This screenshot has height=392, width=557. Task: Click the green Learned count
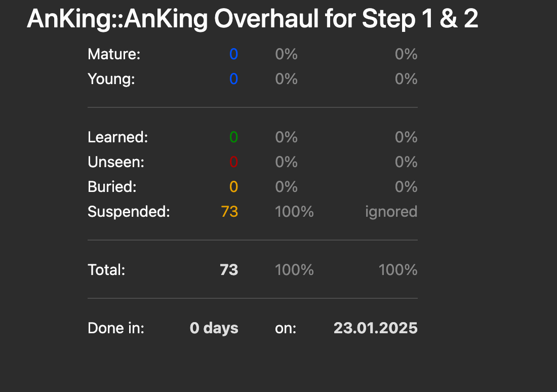click(233, 137)
